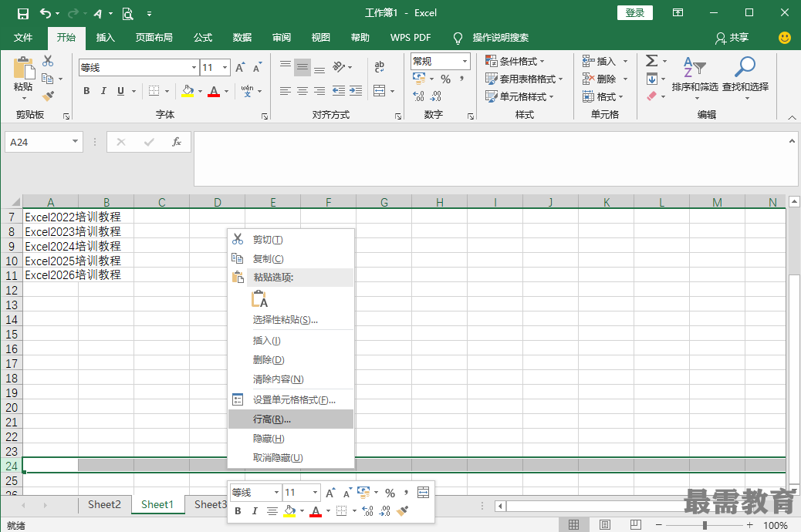Viewport: 801px width, 532px height.
Task: Toggle middle vertical alignment
Action: pyautogui.click(x=302, y=67)
